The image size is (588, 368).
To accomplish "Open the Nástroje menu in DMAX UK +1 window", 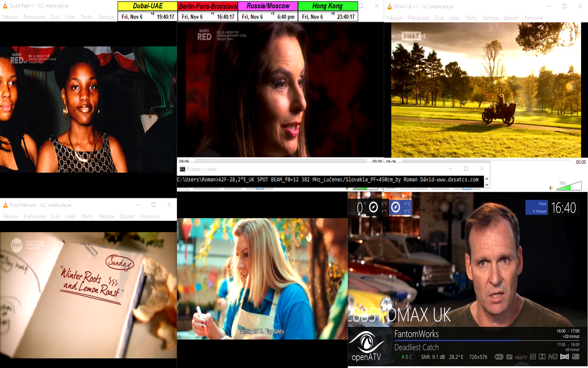I will point(491,18).
